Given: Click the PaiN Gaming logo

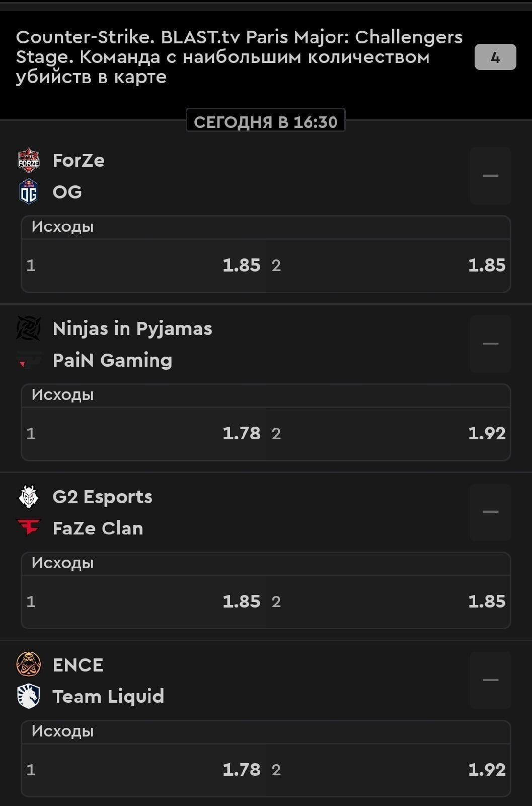Looking at the screenshot, I should pyautogui.click(x=29, y=360).
